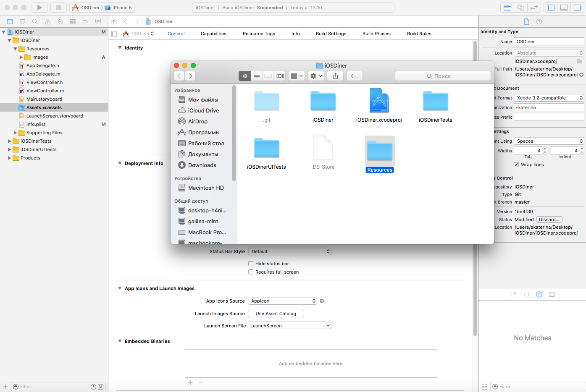The width and height of the screenshot is (586, 392).
Task: Switch Finder to column view
Action: click(x=268, y=76)
